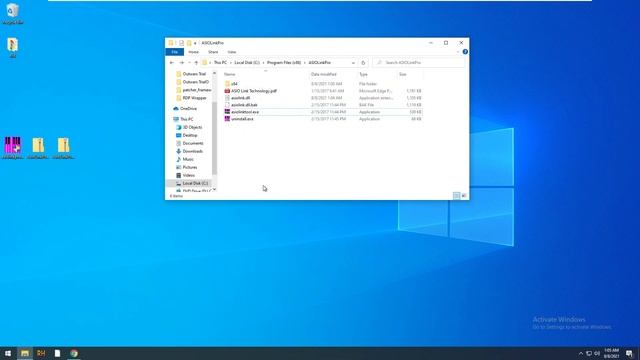Refresh the current folder view
Viewport: 640px width, 360px height.
(x=363, y=63)
